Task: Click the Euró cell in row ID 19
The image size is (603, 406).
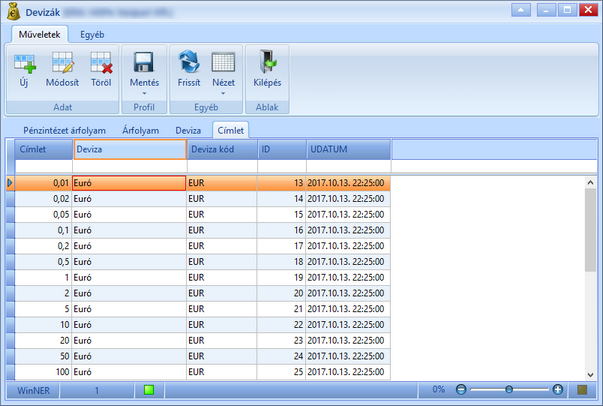Action: click(129, 278)
